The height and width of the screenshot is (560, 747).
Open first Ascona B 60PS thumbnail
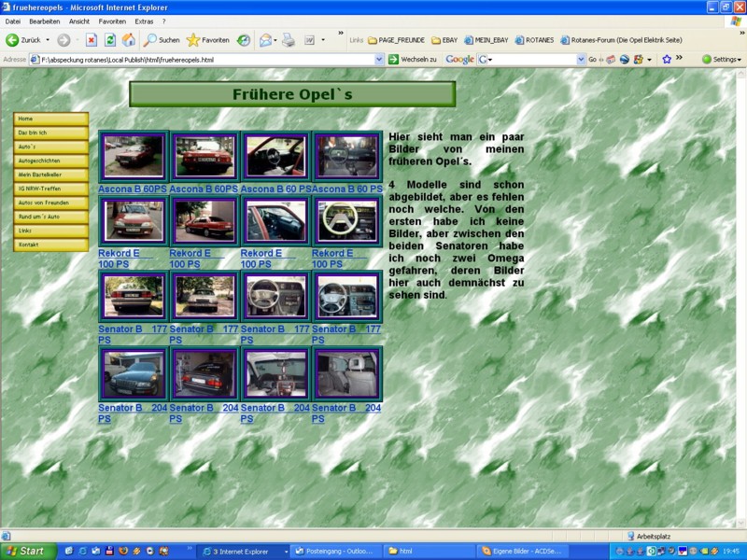click(x=133, y=156)
